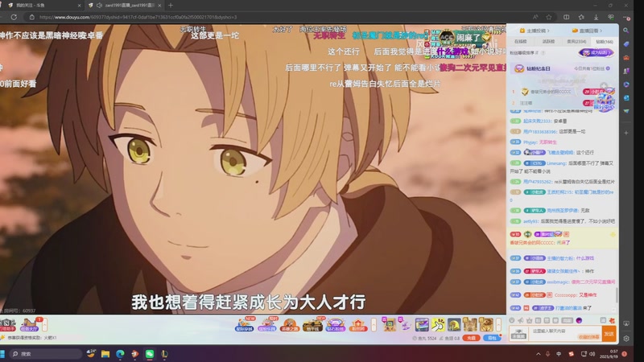Add a sidebar app with the plus icon
This screenshot has height=362, width=644.
click(626, 133)
